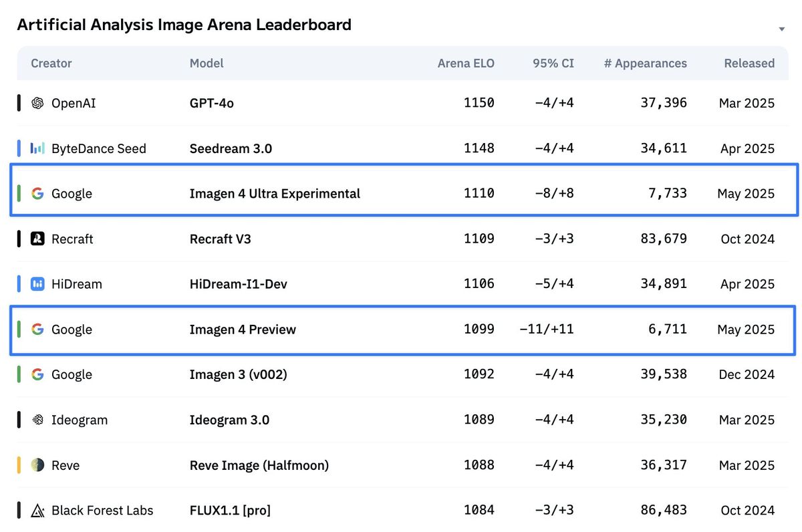Screen dimensions: 802x532
Task: Click the Recraft logo icon
Action: coord(37,239)
